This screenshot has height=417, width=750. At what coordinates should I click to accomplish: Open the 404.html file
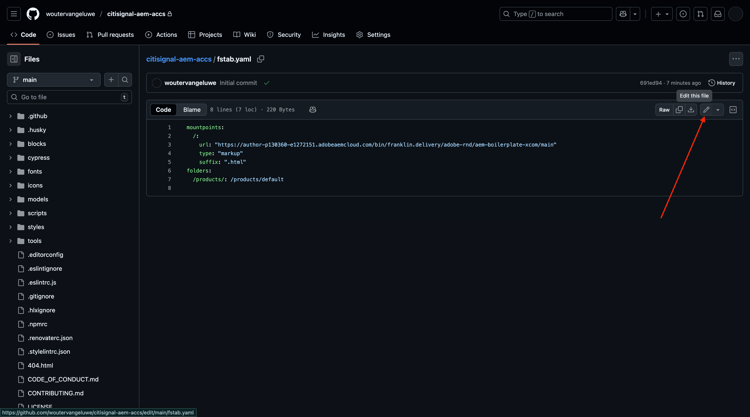(40, 365)
